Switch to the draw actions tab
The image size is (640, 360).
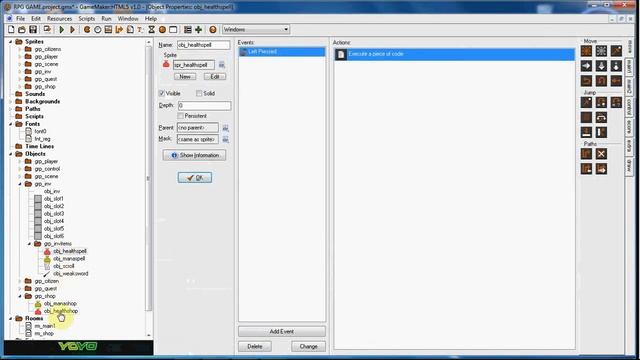click(629, 166)
